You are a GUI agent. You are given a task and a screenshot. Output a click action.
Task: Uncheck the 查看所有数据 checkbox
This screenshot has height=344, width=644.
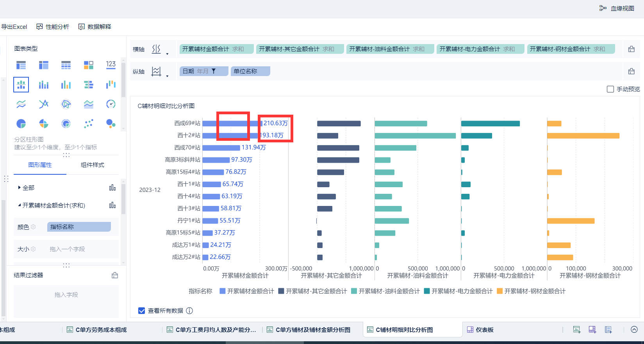pyautogui.click(x=142, y=311)
